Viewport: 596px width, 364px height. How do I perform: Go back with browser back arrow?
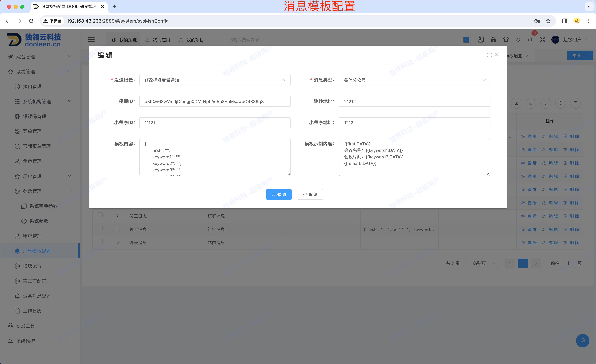(x=7, y=21)
